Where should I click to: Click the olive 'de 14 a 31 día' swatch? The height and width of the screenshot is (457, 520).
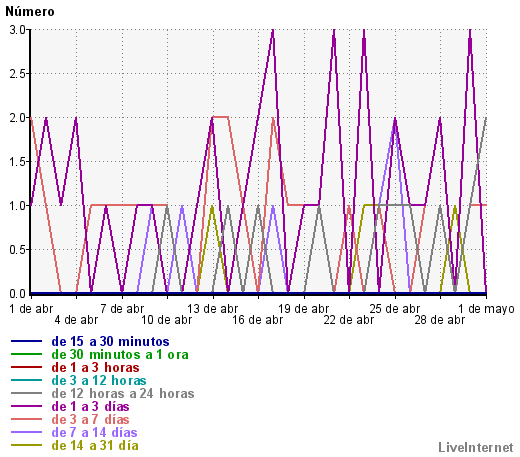(x=26, y=445)
